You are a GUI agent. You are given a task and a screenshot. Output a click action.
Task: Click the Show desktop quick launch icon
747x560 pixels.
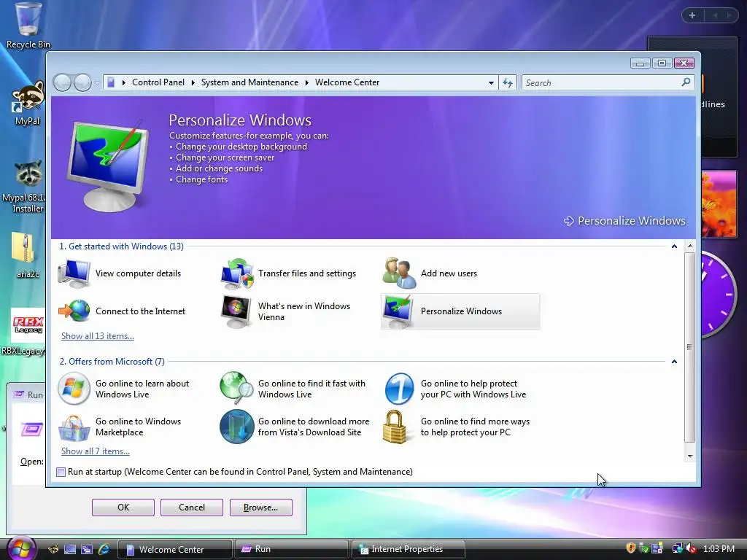point(70,550)
